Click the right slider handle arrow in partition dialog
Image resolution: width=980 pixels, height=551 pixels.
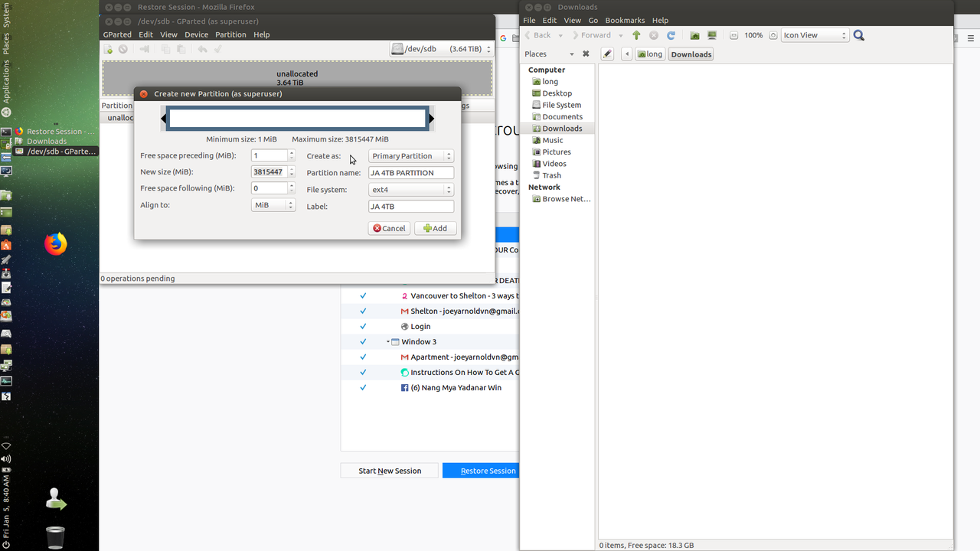[432, 119]
